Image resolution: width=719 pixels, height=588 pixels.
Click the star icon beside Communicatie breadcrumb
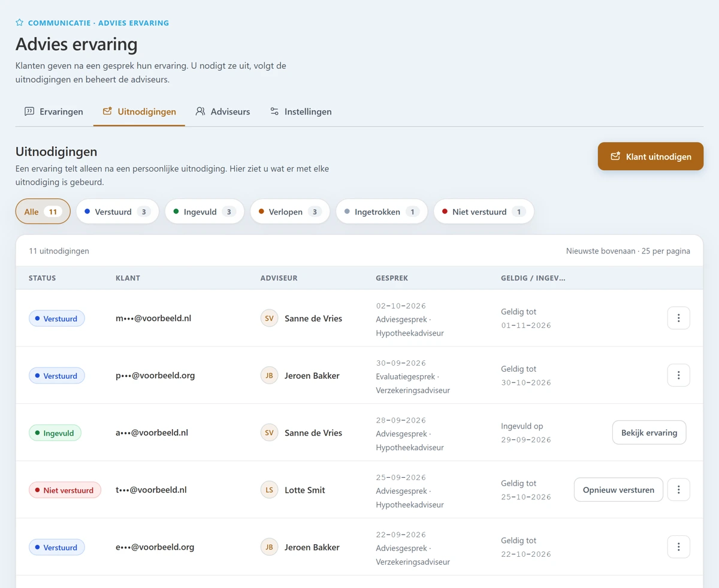tap(20, 23)
